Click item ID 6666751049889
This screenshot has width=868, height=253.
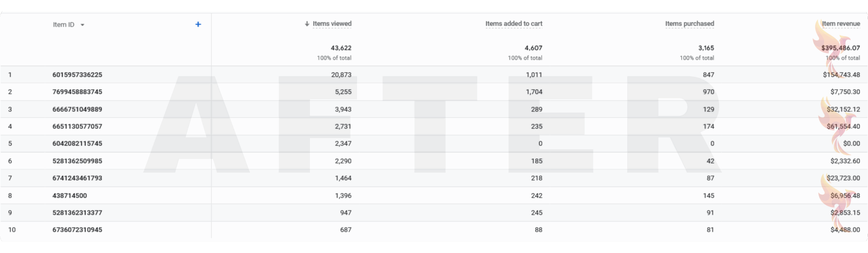pyautogui.click(x=77, y=109)
